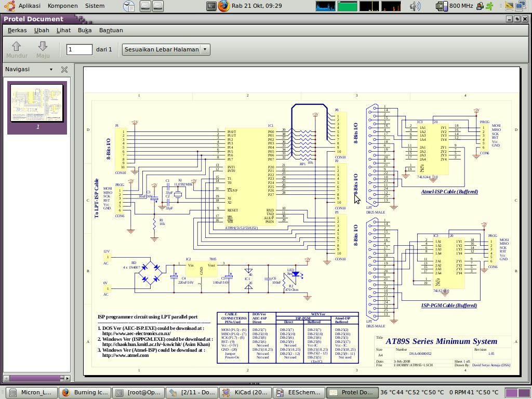Click the second drive icon in panel
Screen dimensions: 532x399
click(158, 6)
